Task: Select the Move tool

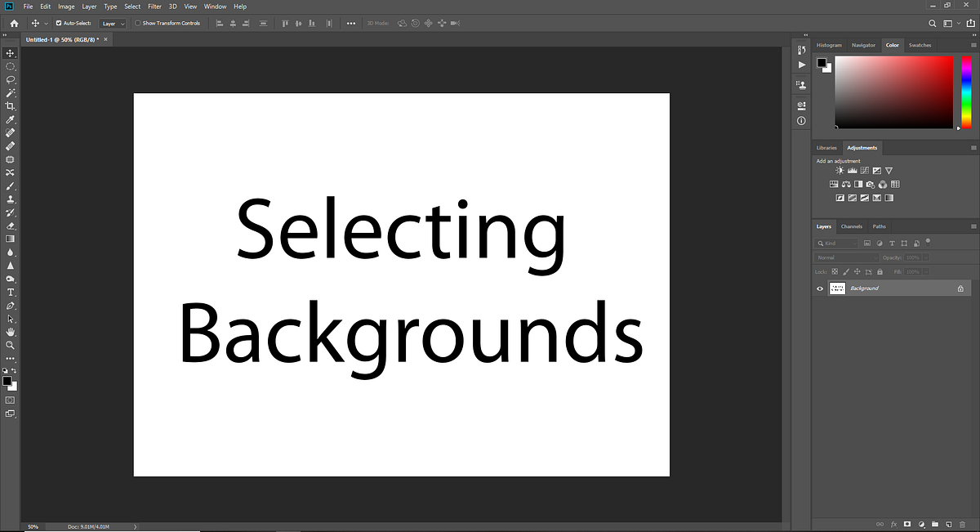Action: (11, 53)
